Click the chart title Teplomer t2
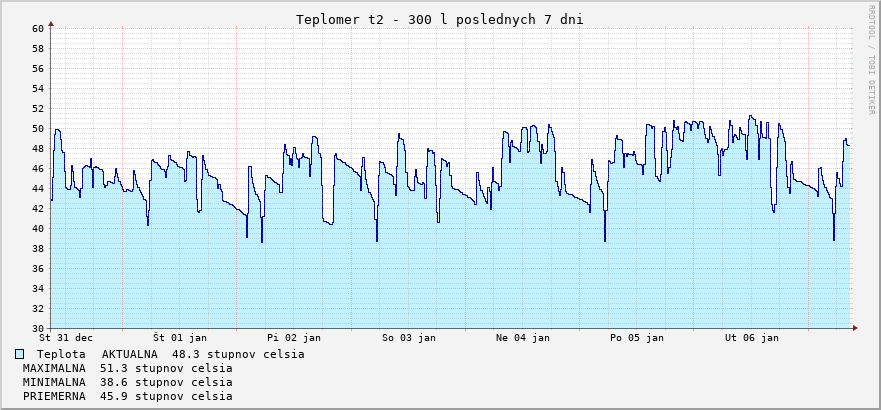The image size is (881, 410). click(x=440, y=19)
